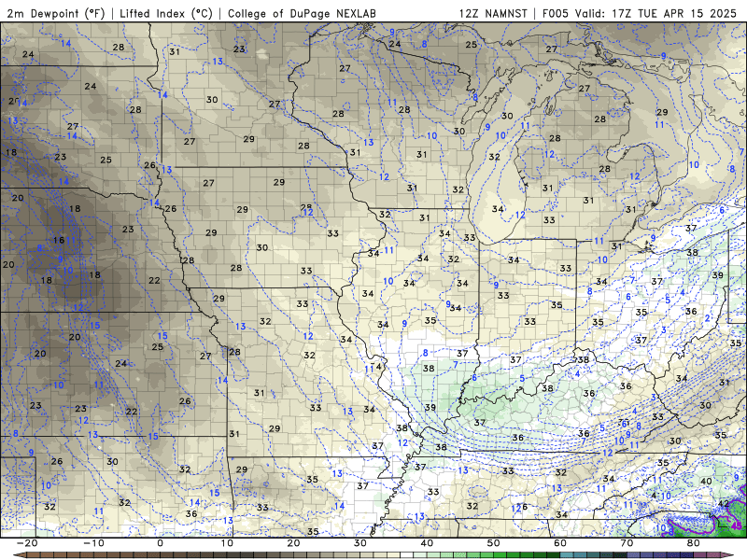Click the "20" label under the color scale
Screen dimensions: 747x560
[x=293, y=543]
